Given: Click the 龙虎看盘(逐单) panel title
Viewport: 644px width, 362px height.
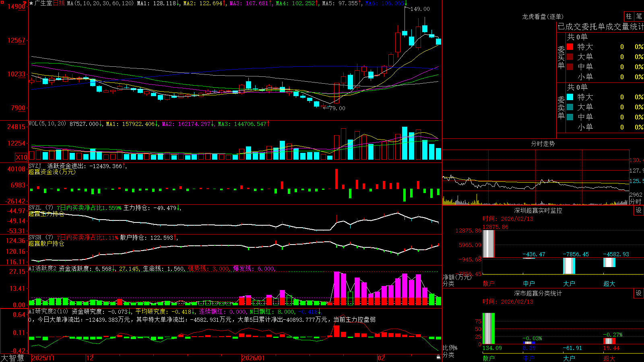Looking at the screenshot, I should [543, 16].
